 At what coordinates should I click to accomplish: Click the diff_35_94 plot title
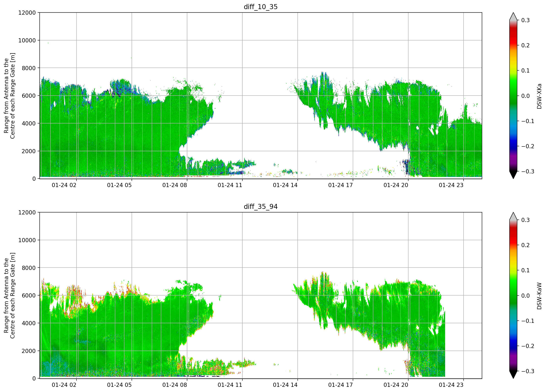260,206
